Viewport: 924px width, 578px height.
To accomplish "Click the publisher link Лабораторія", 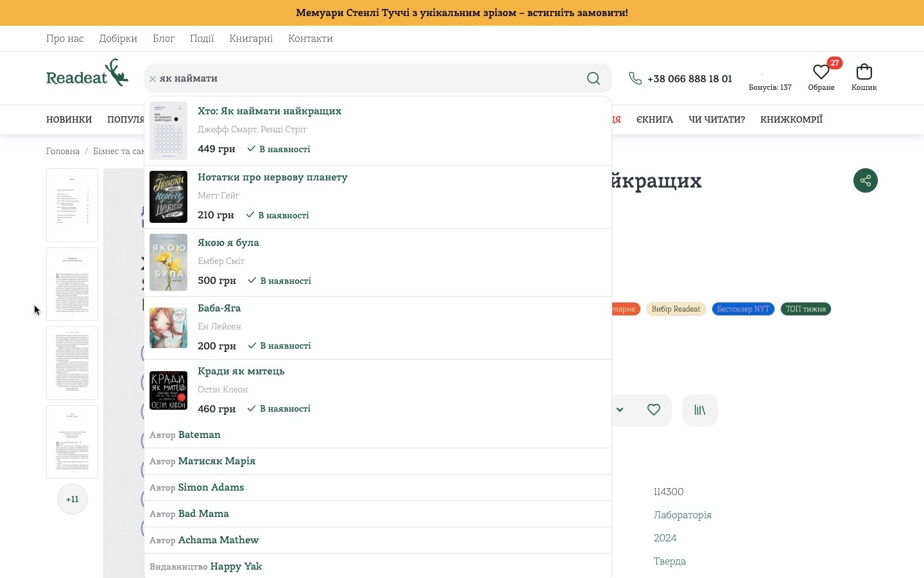I will click(683, 515).
